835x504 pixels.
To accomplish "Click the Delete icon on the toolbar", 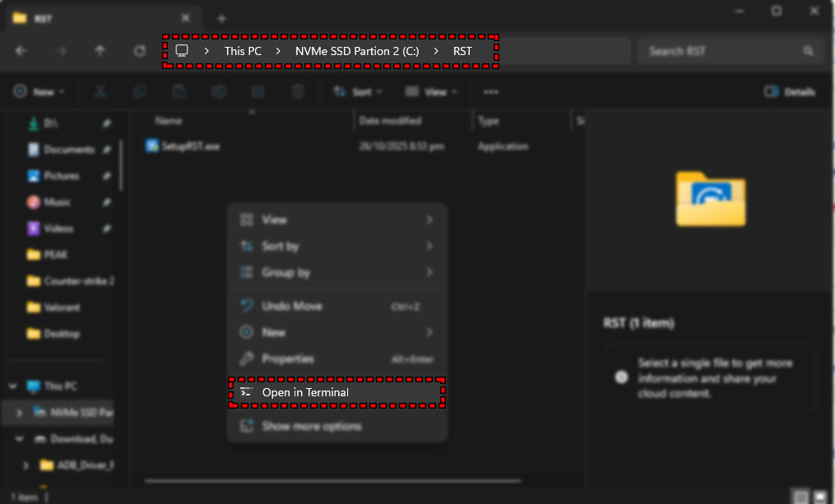I will pyautogui.click(x=297, y=91).
